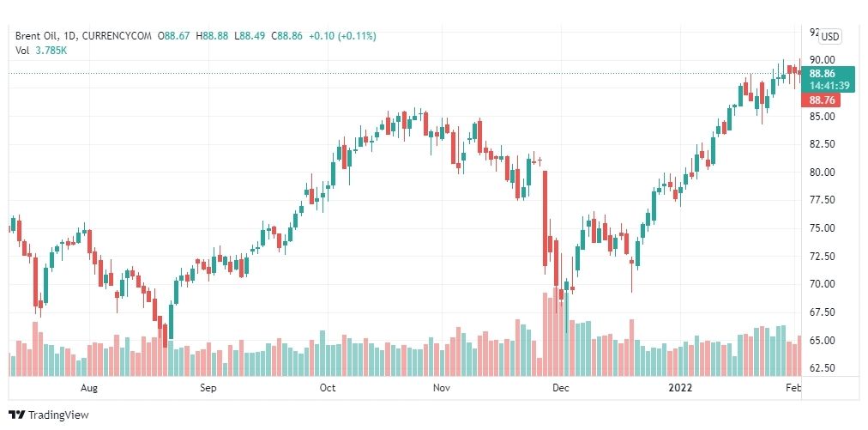
Task: Click the Feb label on time axis
Action: click(793, 388)
